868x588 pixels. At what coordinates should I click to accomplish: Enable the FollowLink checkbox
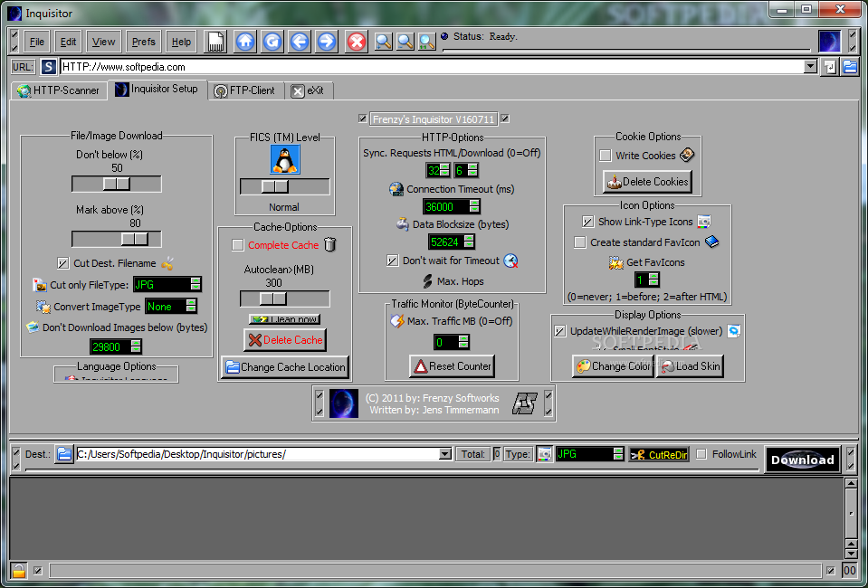[x=701, y=454]
